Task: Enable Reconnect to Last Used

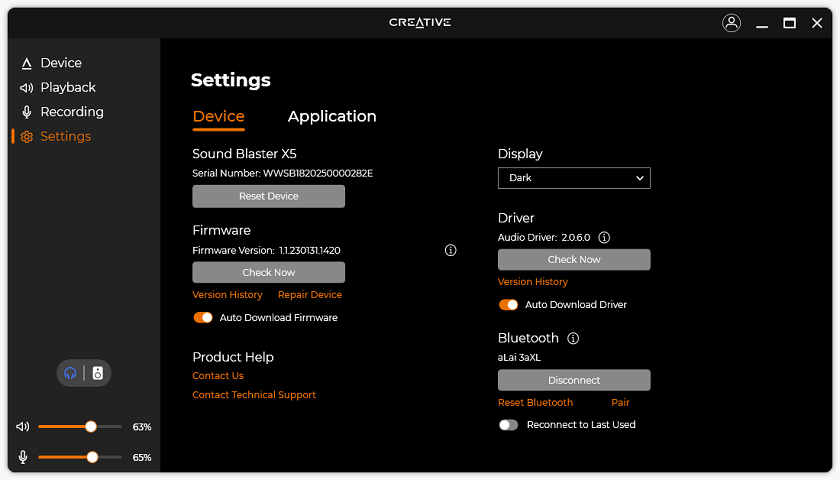Action: click(508, 425)
